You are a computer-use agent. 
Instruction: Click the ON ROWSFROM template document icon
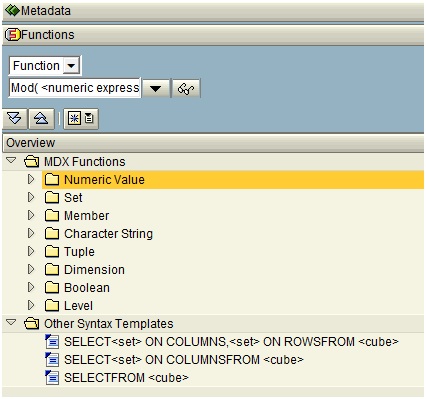[x=52, y=342]
